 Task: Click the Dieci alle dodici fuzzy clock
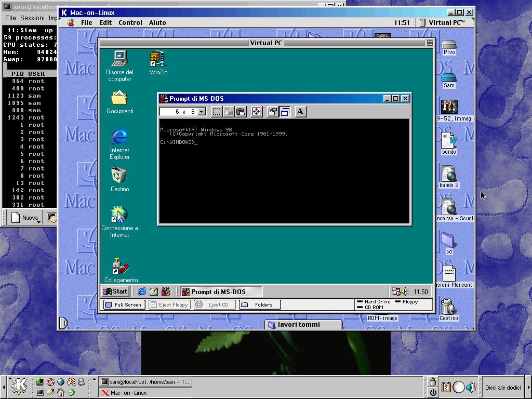click(503, 387)
